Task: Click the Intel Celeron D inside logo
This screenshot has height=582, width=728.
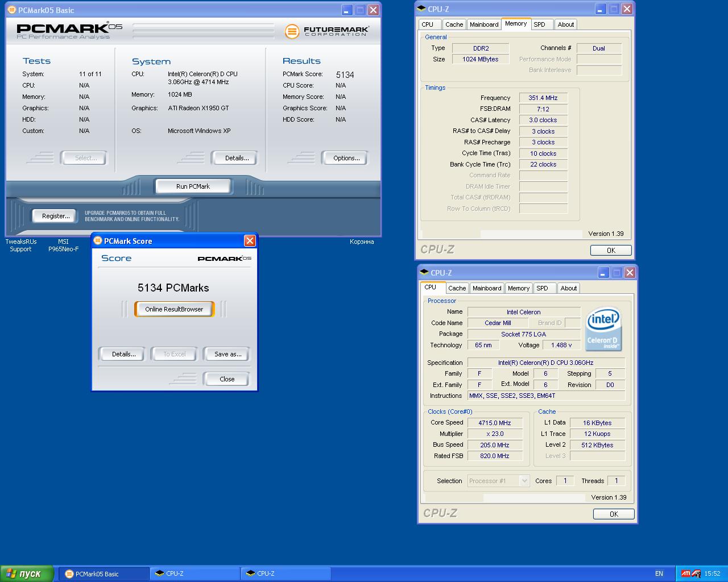Action: (603, 329)
